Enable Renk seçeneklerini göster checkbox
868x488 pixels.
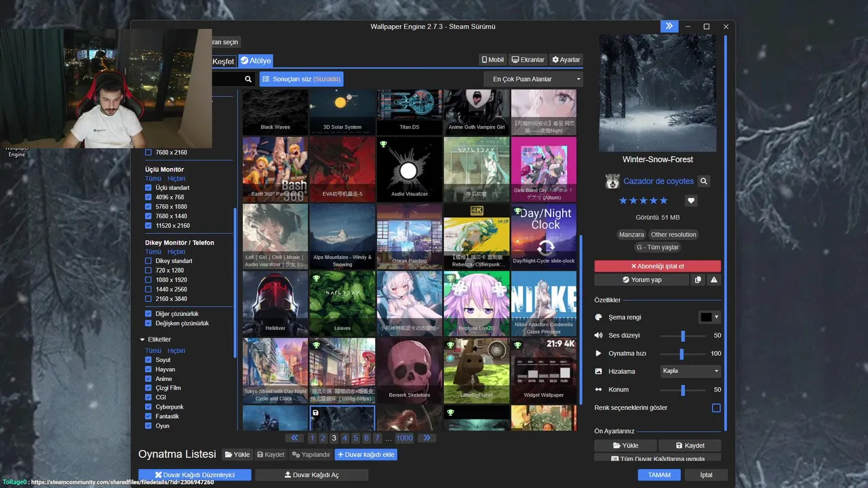716,408
